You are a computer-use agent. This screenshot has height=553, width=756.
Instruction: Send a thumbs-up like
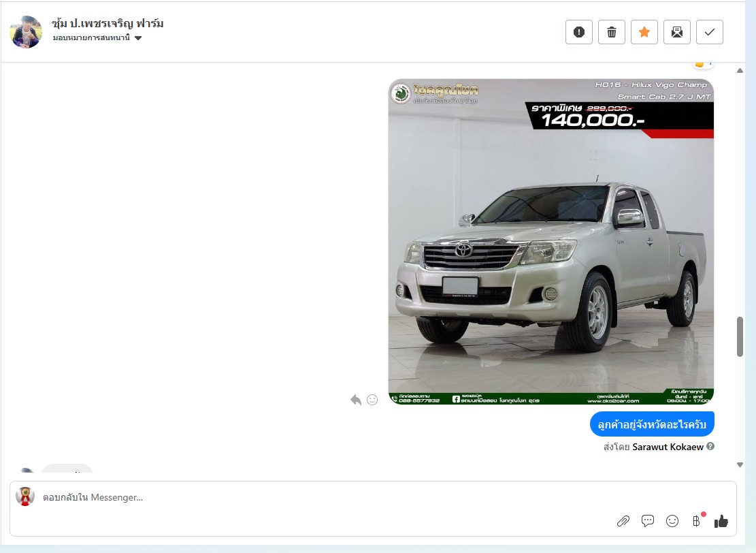pyautogui.click(x=721, y=521)
